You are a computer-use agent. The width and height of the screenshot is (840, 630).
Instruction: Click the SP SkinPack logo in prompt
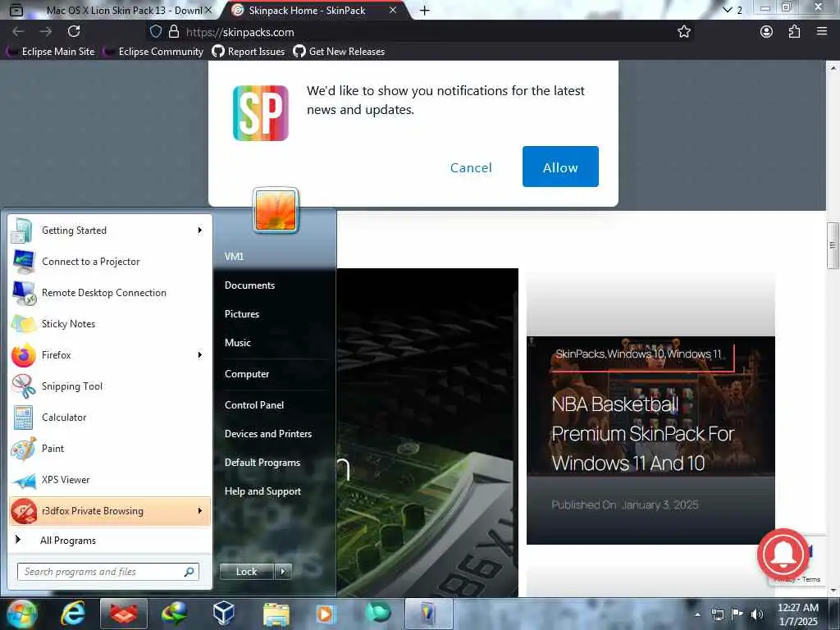tap(261, 113)
